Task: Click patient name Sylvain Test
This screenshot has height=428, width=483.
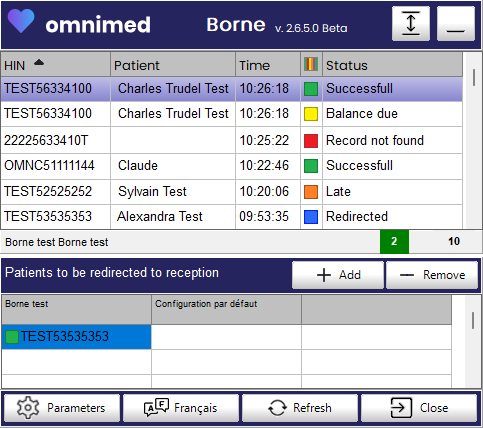Action: (152, 192)
